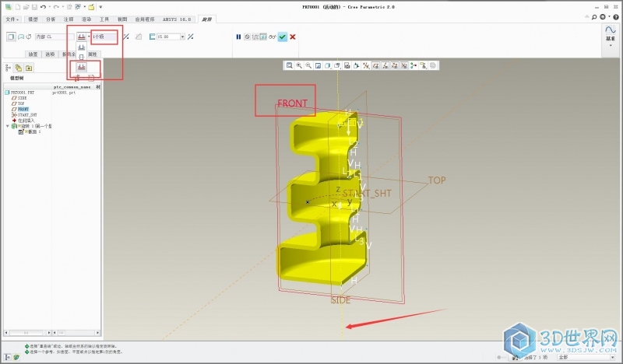Click the Open folder icon in quick access toolbar
Image resolution: width=623 pixels, height=364 pixels.
(x=26, y=7)
